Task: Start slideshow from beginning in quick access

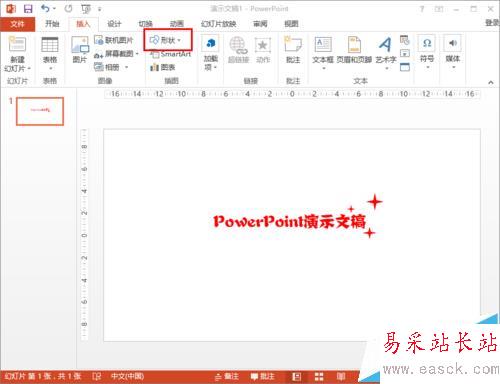Action: (86, 9)
